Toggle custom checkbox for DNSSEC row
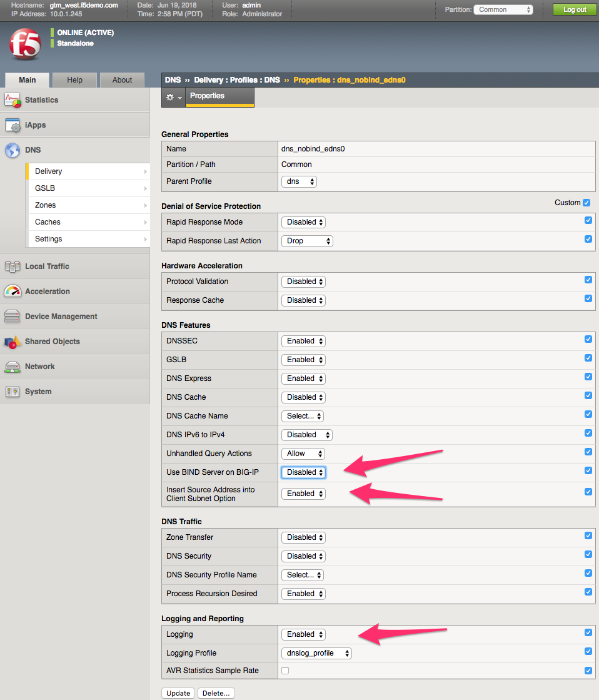This screenshot has width=599, height=700. (x=588, y=339)
